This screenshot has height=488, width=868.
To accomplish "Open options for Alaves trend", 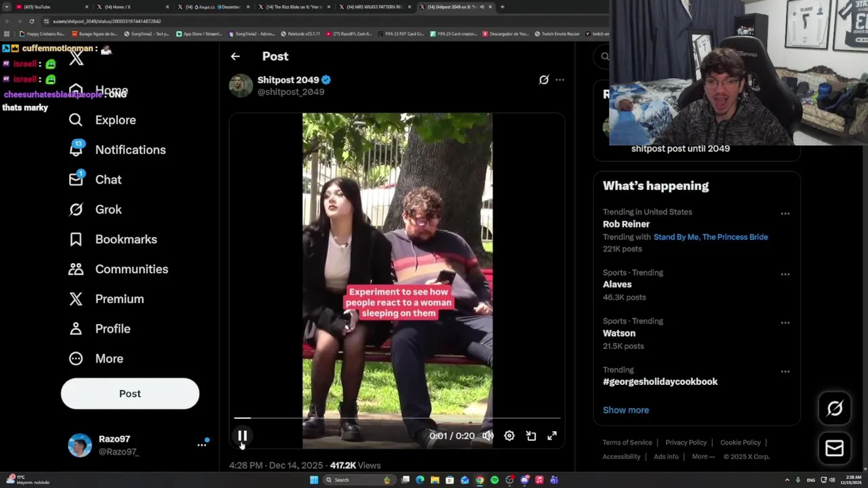I will click(785, 274).
